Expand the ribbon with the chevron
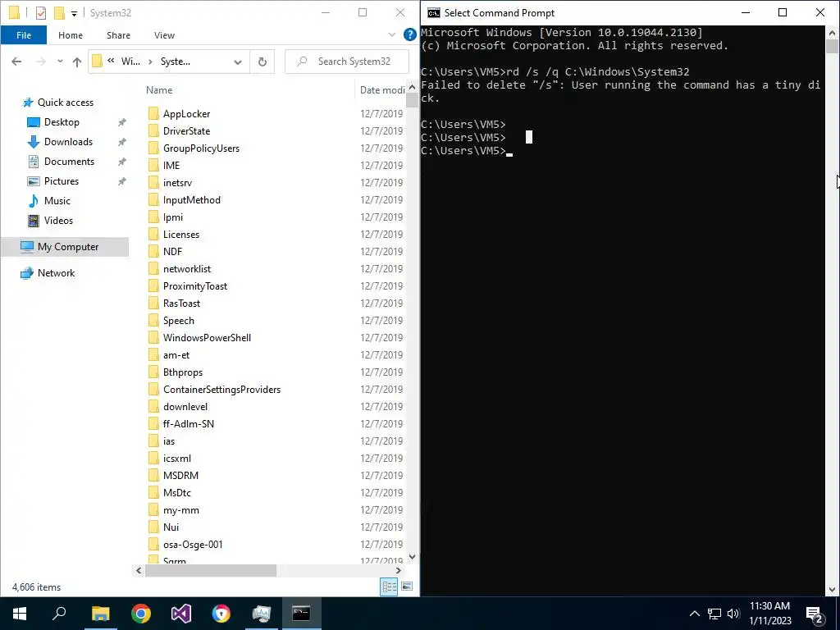 pos(391,34)
